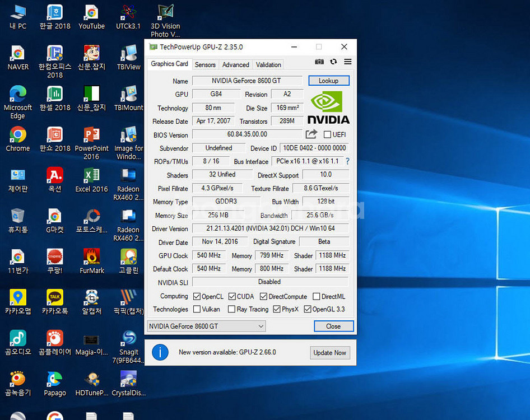The width and height of the screenshot is (530, 420).
Task: Click the NVIDIA logo in GPU-Z
Action: coord(328,108)
